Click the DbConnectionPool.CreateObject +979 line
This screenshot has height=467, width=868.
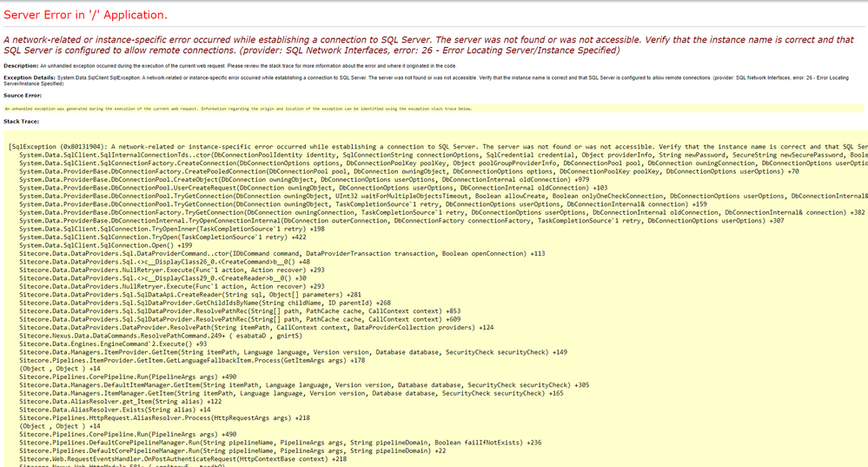pos(304,179)
